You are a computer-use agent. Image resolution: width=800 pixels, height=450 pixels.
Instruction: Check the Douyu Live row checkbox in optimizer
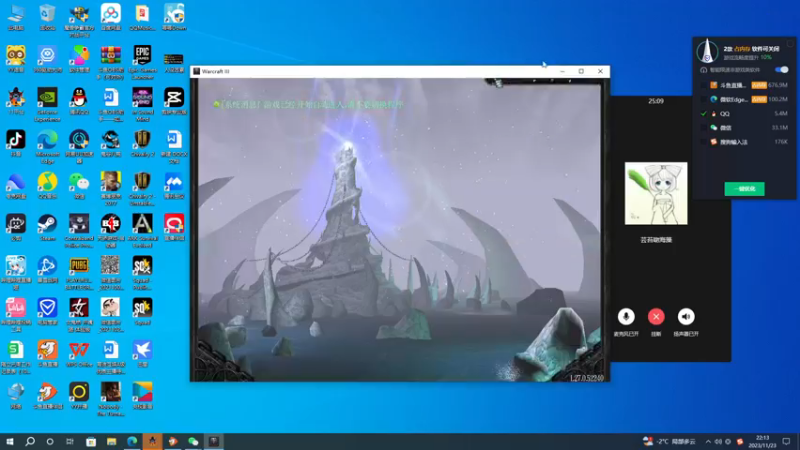704,85
